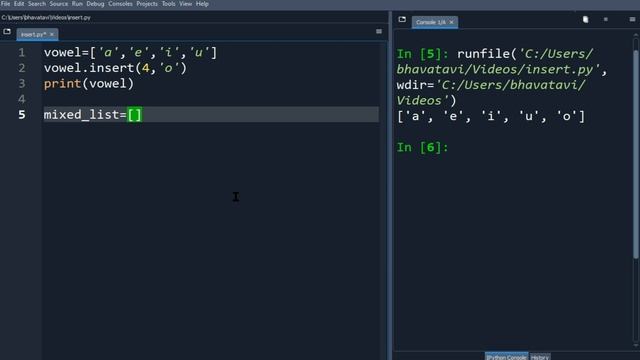Open the Help menu
Image resolution: width=640 pixels, height=360 pixels.
pyautogui.click(x=202, y=4)
